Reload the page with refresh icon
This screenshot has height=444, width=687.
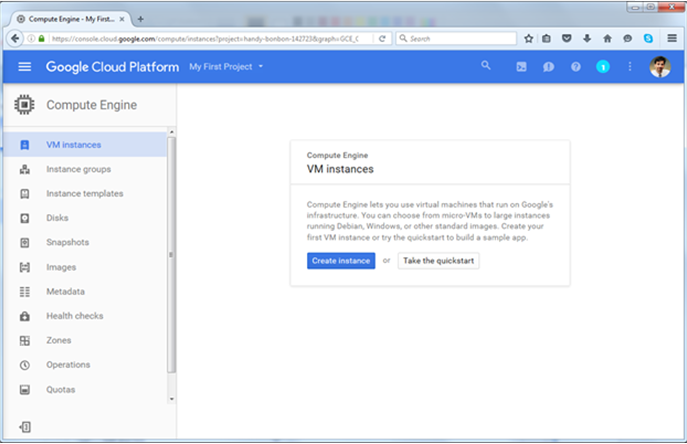(382, 39)
